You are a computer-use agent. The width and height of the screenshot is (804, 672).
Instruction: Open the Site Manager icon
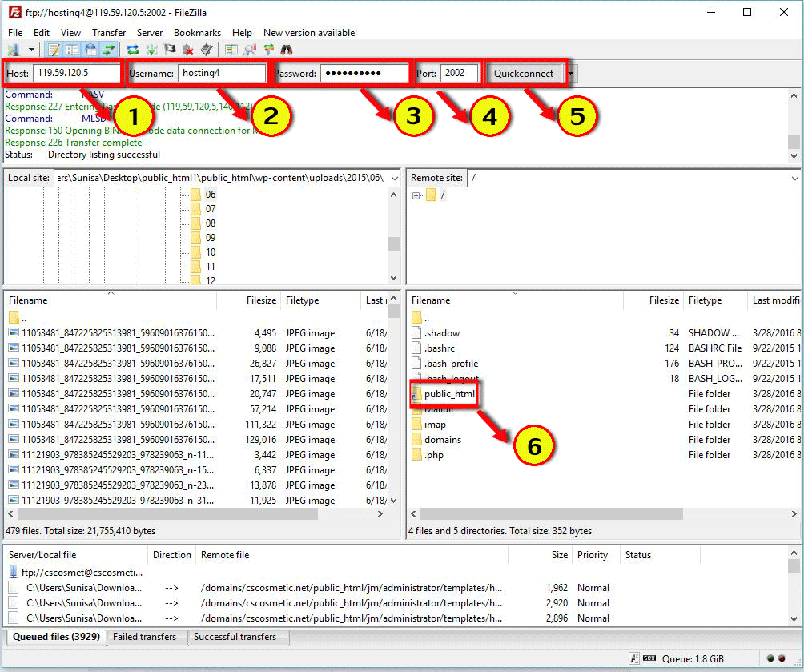tap(13, 50)
